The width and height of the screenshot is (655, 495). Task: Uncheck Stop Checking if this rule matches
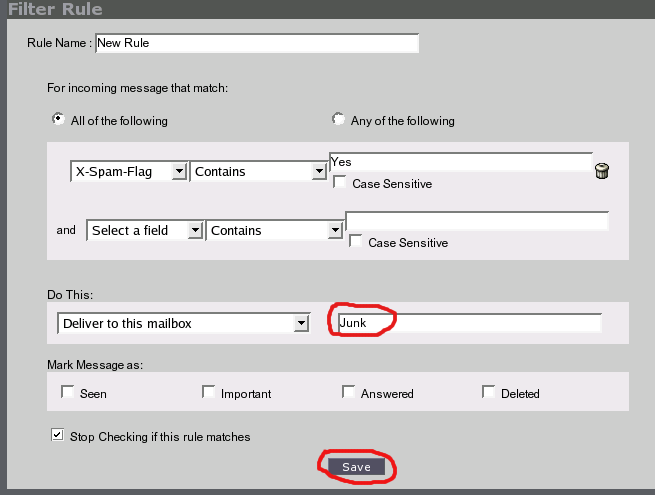[x=58, y=435]
